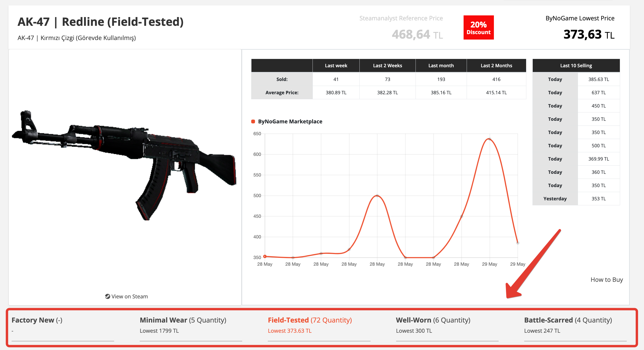Click the 450 TL selling price

[599, 106]
